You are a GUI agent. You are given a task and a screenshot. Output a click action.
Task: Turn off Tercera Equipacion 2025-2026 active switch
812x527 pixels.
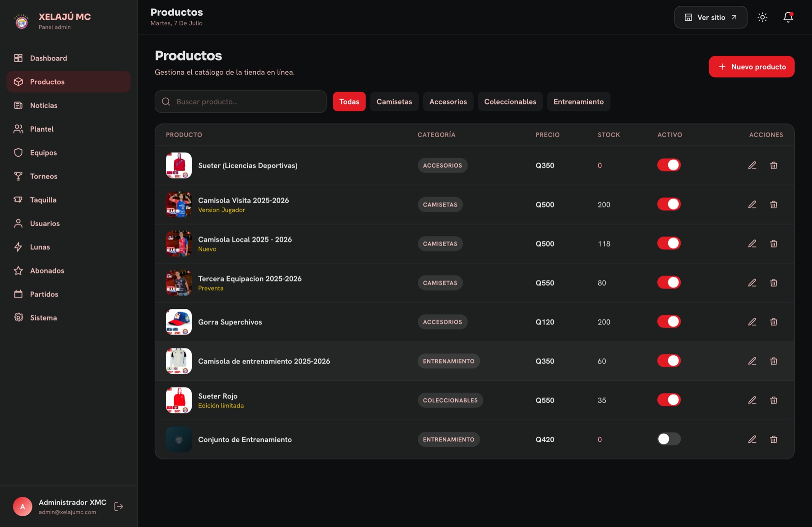point(669,283)
